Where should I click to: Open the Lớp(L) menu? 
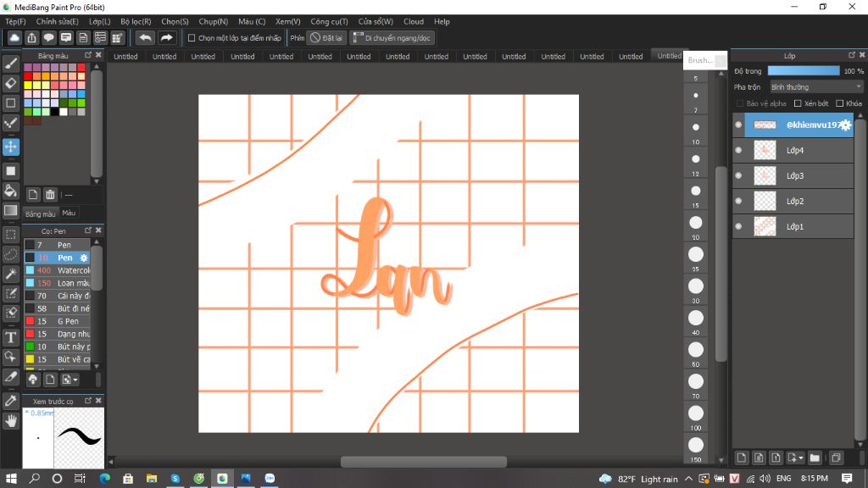pyautogui.click(x=100, y=21)
